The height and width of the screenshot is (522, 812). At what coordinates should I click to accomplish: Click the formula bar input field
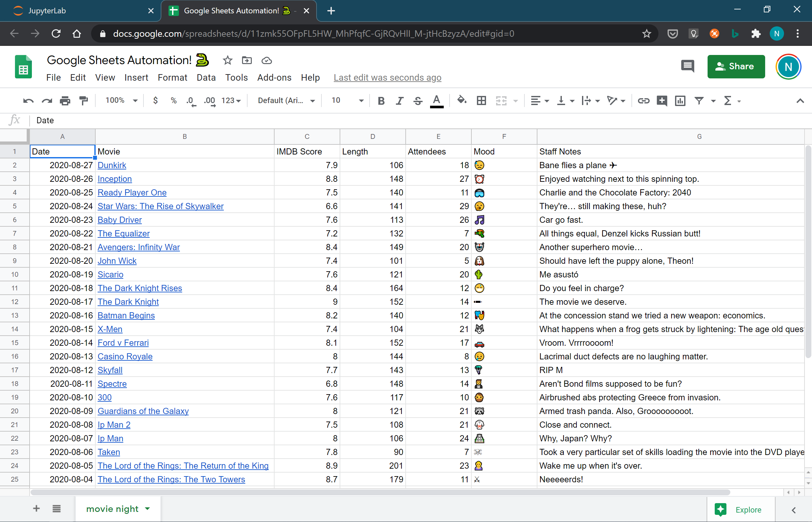(x=407, y=120)
